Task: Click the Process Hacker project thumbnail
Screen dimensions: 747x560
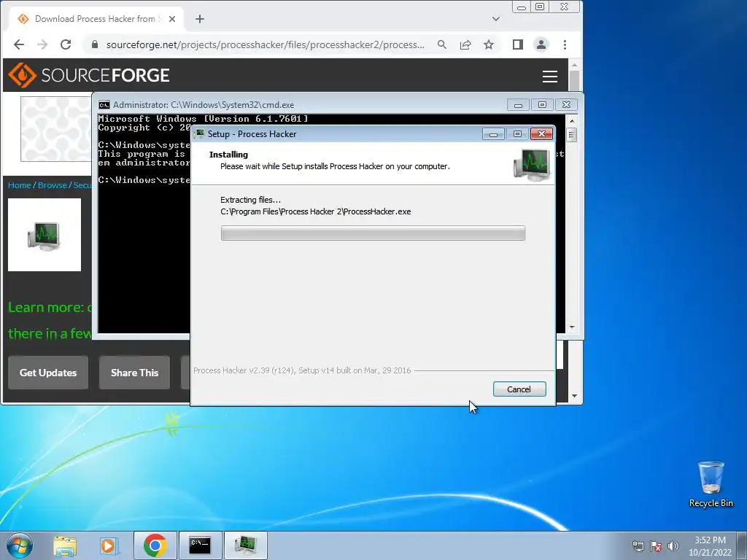Action: click(44, 235)
